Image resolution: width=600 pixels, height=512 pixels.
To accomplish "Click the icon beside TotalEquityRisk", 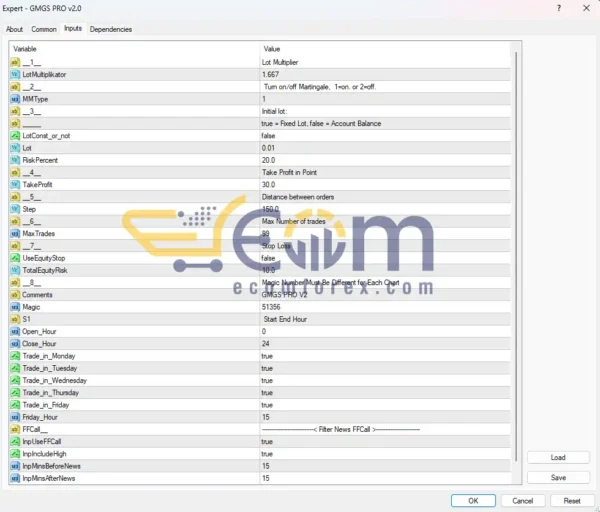I will pos(15,271).
